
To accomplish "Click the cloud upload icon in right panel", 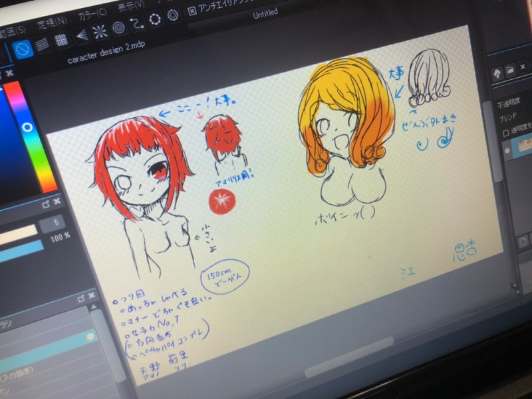I will coord(497,73).
